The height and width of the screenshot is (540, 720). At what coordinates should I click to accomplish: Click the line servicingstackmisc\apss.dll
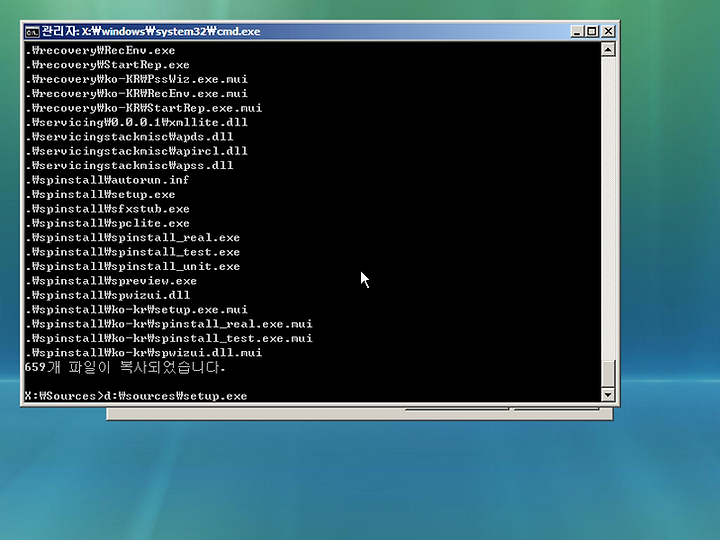click(x=129, y=165)
